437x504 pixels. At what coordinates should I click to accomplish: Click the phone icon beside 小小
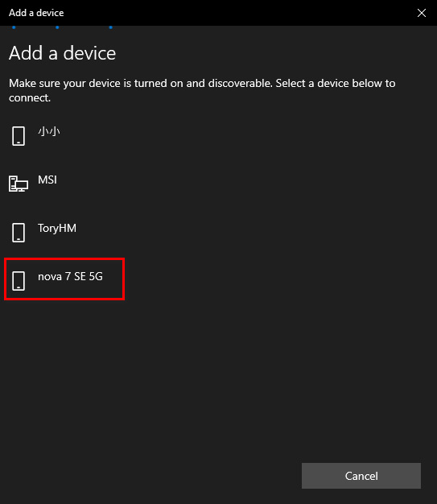(19, 136)
